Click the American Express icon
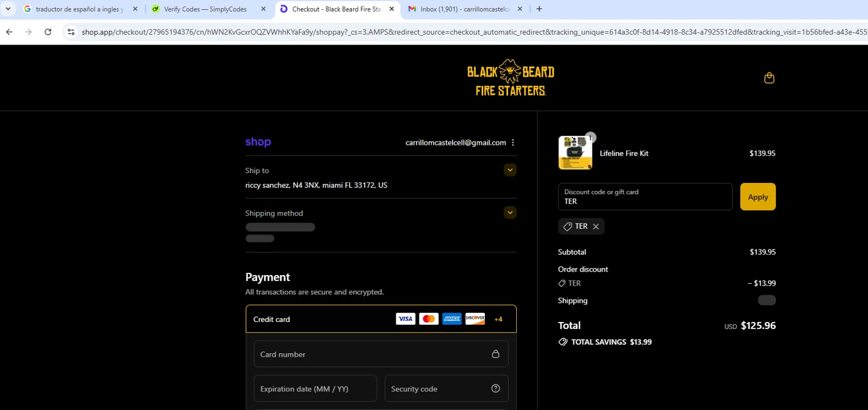Image resolution: width=868 pixels, height=410 pixels. click(452, 319)
